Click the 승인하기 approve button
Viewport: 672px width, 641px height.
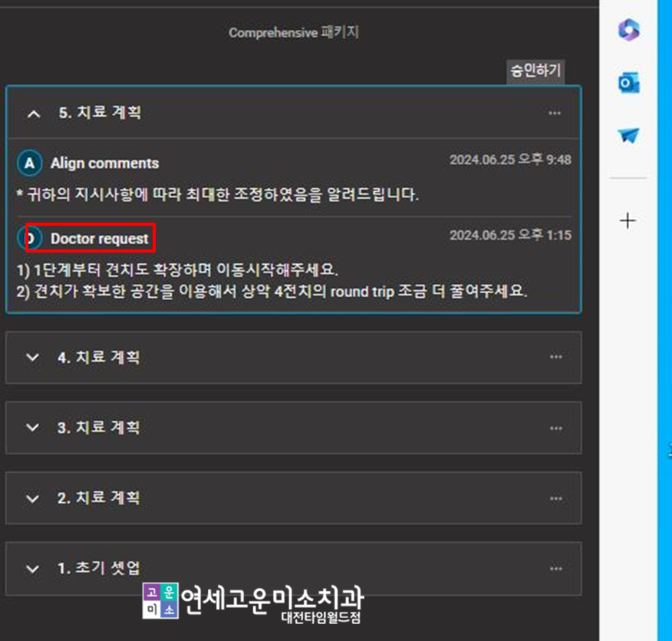pyautogui.click(x=535, y=71)
